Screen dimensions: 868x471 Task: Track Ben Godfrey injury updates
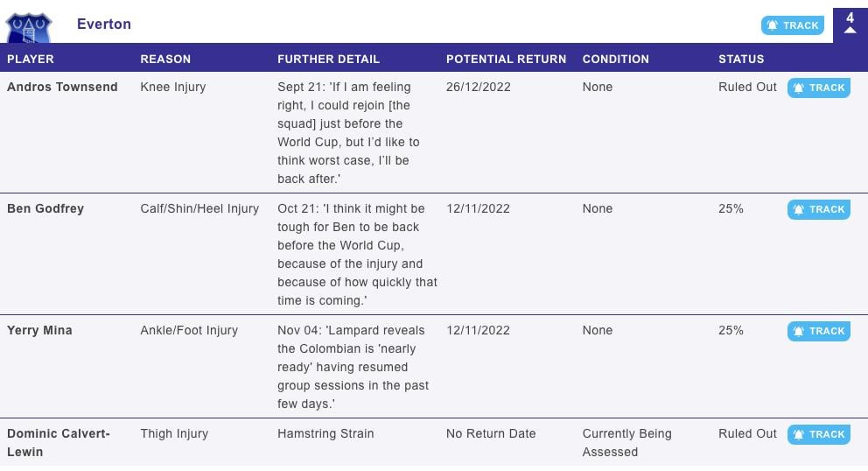[819, 209]
